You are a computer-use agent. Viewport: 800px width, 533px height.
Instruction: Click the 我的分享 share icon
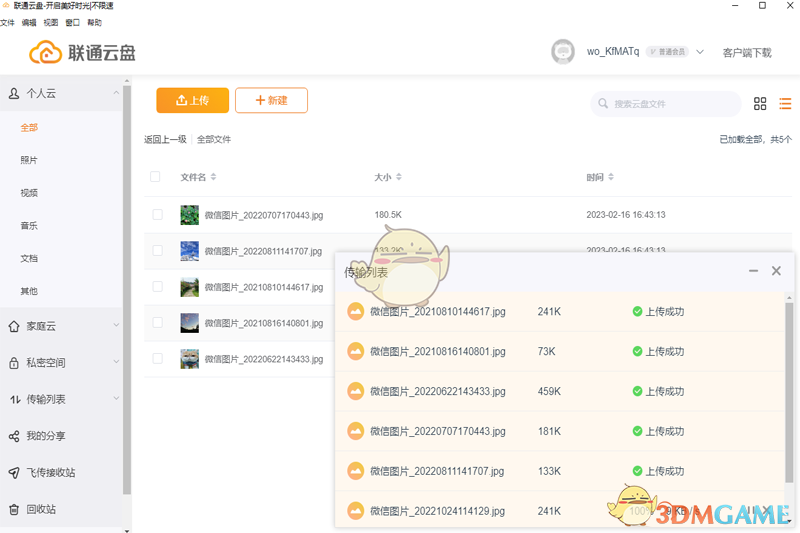(x=14, y=436)
